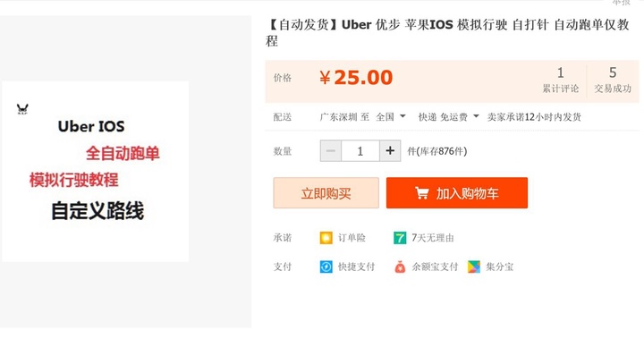Click the 7天无理由 return policy text

(x=433, y=238)
